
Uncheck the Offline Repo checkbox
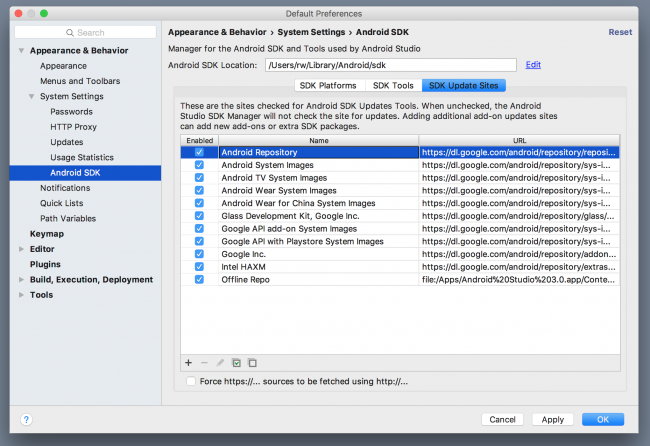[x=199, y=280]
